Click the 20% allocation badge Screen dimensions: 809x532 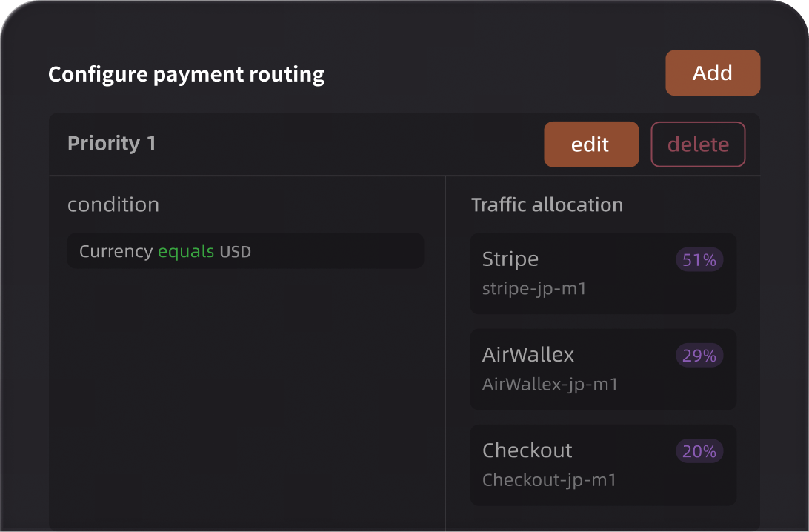click(699, 451)
